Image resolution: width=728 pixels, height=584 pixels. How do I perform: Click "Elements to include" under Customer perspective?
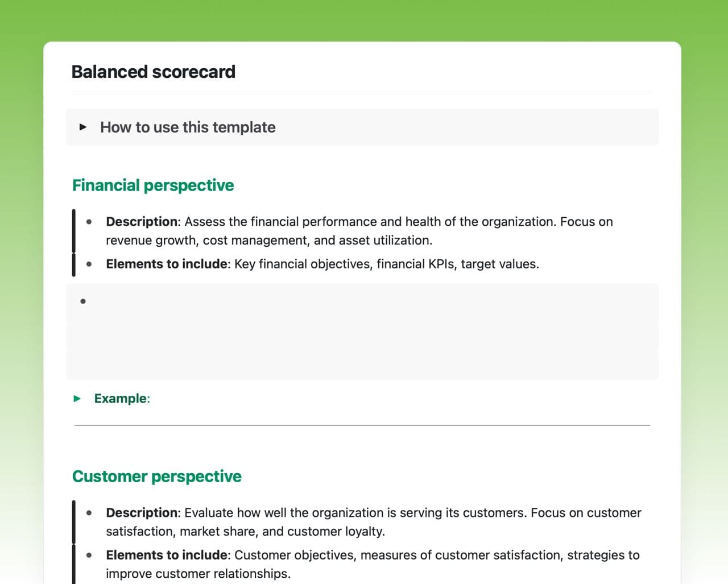[166, 555]
